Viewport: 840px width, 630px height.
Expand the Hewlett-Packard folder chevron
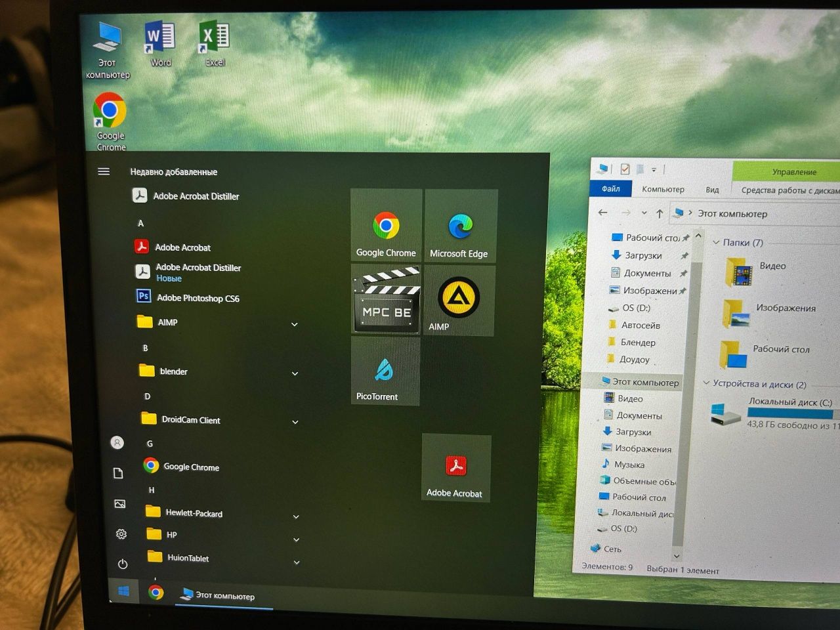tap(296, 517)
